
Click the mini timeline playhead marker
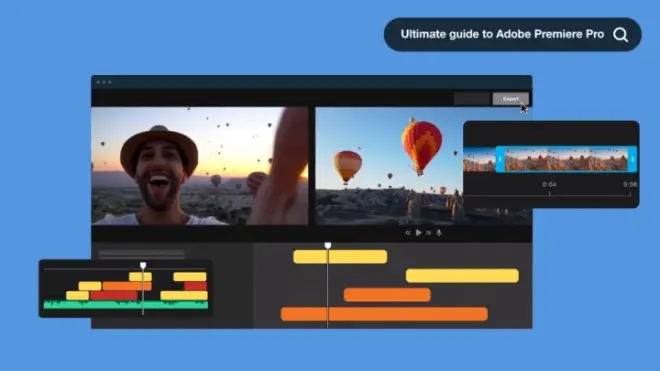[x=143, y=265]
